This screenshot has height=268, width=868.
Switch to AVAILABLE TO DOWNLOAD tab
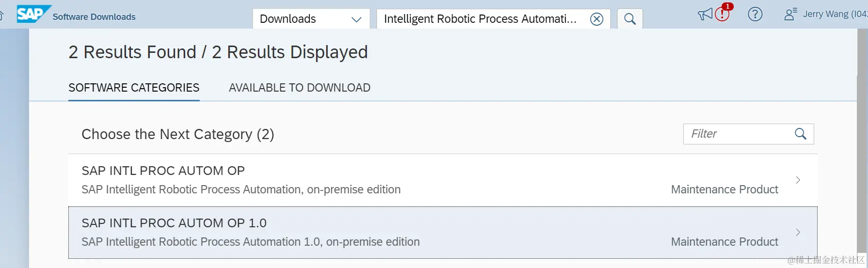pyautogui.click(x=299, y=88)
